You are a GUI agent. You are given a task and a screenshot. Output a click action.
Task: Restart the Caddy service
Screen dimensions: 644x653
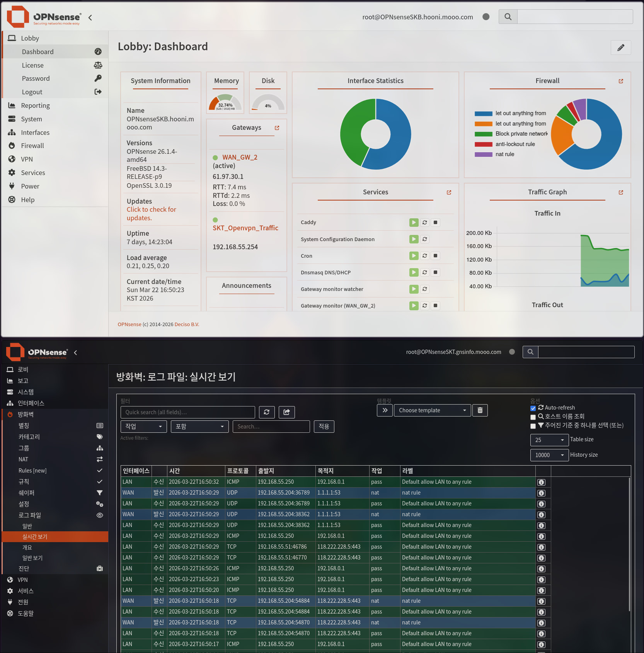pyautogui.click(x=424, y=223)
